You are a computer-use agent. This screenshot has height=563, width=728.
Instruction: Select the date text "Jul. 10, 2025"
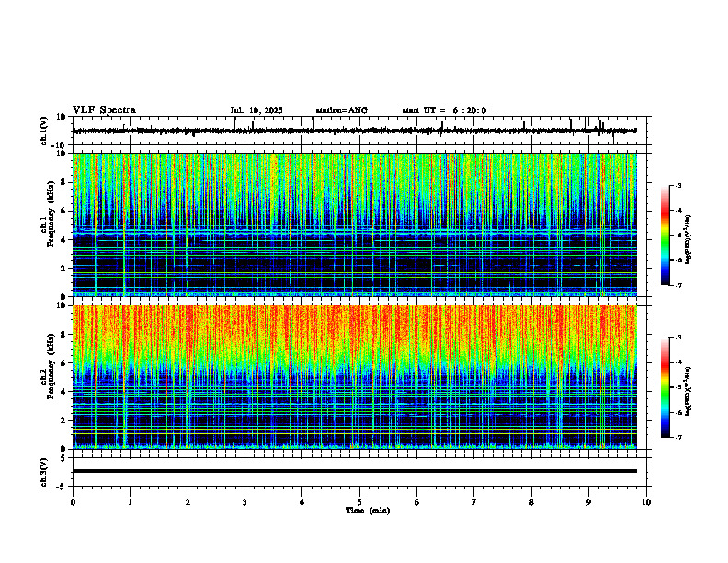click(256, 110)
